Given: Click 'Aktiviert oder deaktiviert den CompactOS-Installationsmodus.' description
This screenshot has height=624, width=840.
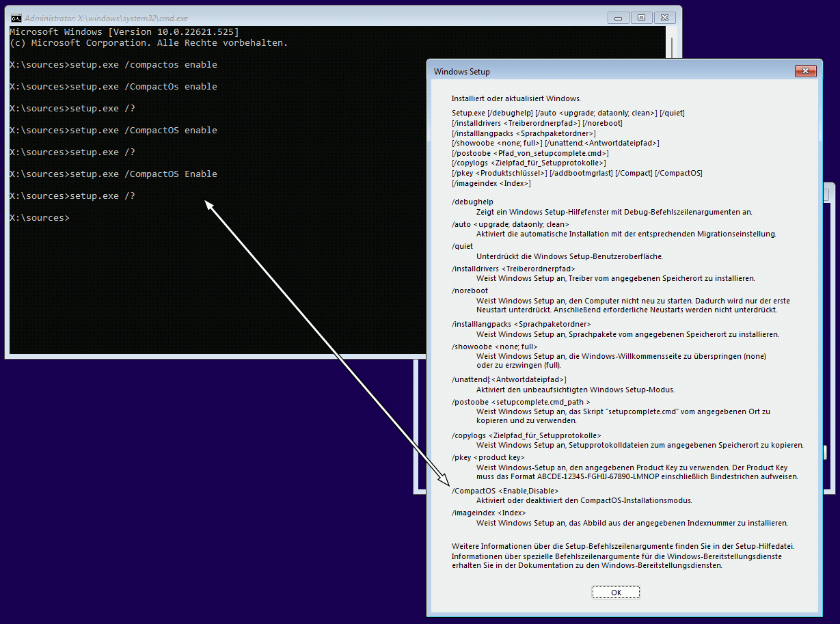Looking at the screenshot, I should point(584,500).
